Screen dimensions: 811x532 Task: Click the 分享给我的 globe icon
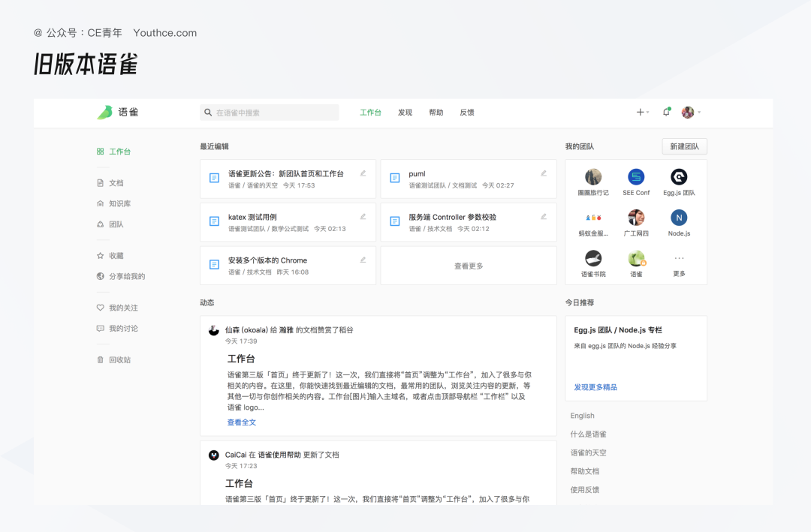click(x=101, y=276)
